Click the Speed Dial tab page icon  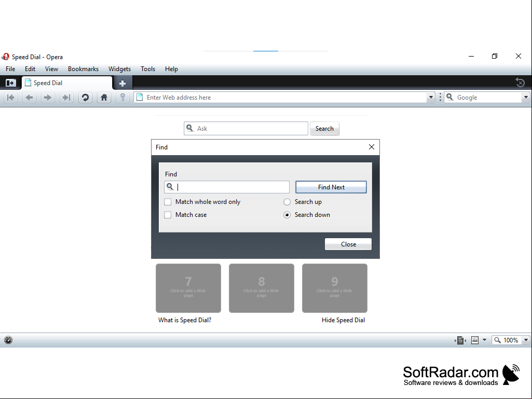coord(28,82)
